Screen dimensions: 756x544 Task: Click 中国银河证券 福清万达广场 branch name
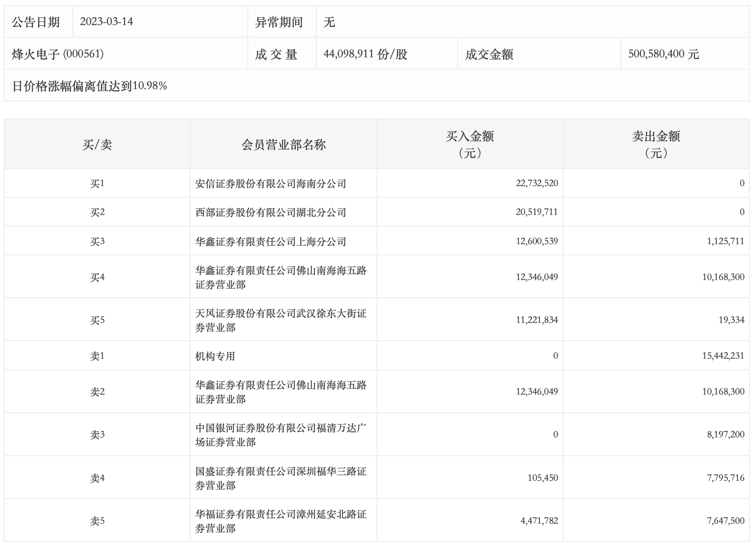pyautogui.click(x=281, y=435)
